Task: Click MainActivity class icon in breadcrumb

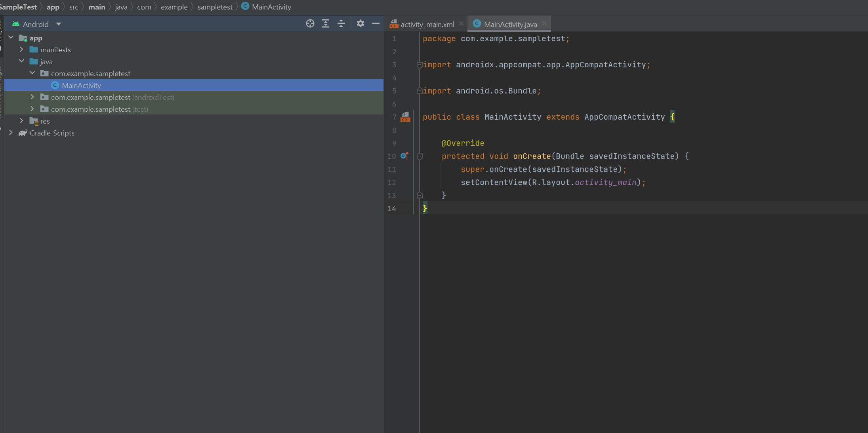Action: [x=245, y=7]
